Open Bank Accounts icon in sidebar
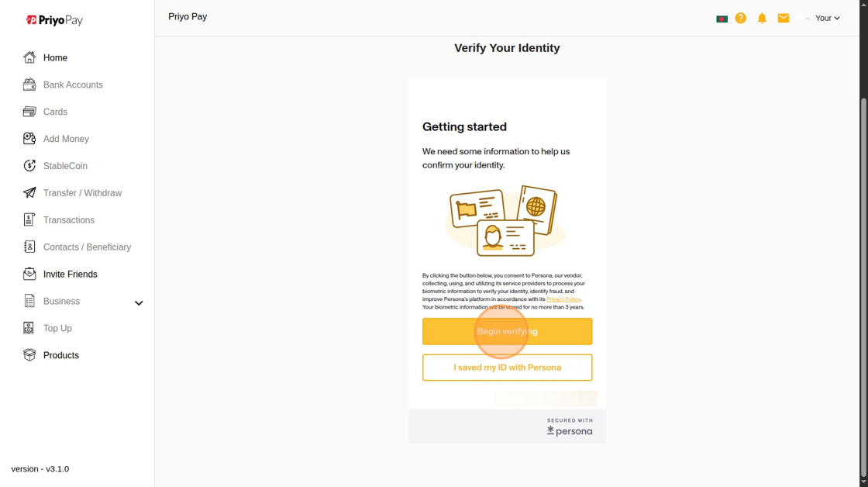Screen dimensions: 868x487 [x=29, y=85]
